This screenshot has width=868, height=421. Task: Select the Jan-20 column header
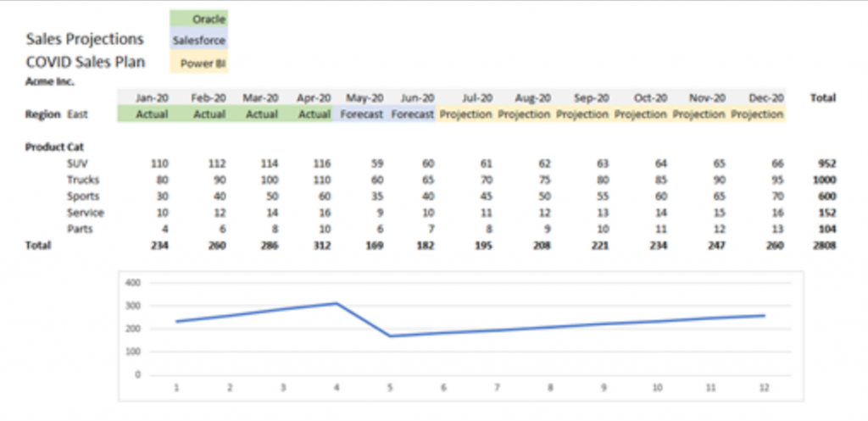(x=152, y=98)
